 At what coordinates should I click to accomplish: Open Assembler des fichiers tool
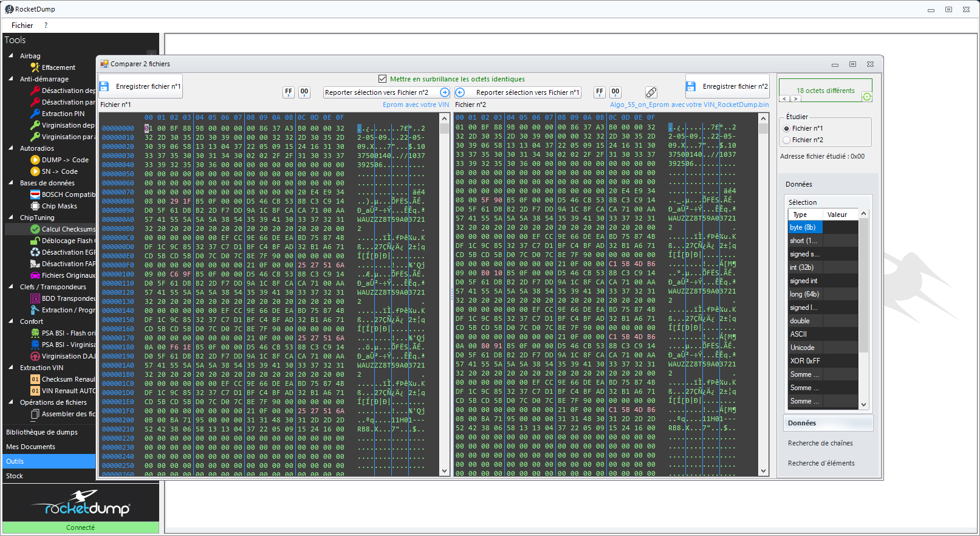click(x=63, y=414)
